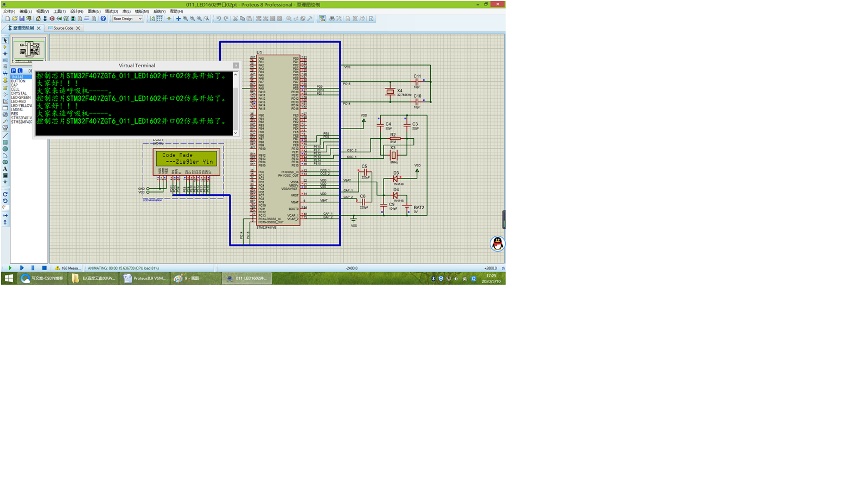Click the Stop simulation button
This screenshot has width=868, height=488.
(x=44, y=268)
